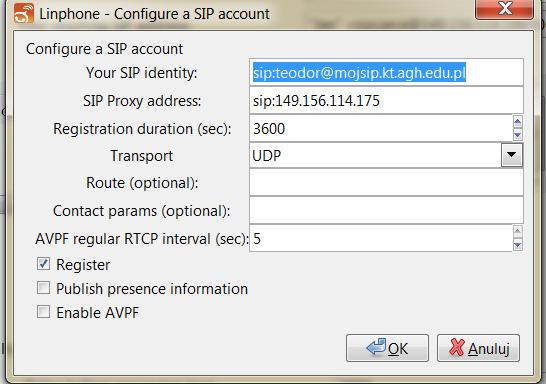Image resolution: width=546 pixels, height=384 pixels.
Task: Open the Transport dropdown arrow
Action: [x=512, y=155]
